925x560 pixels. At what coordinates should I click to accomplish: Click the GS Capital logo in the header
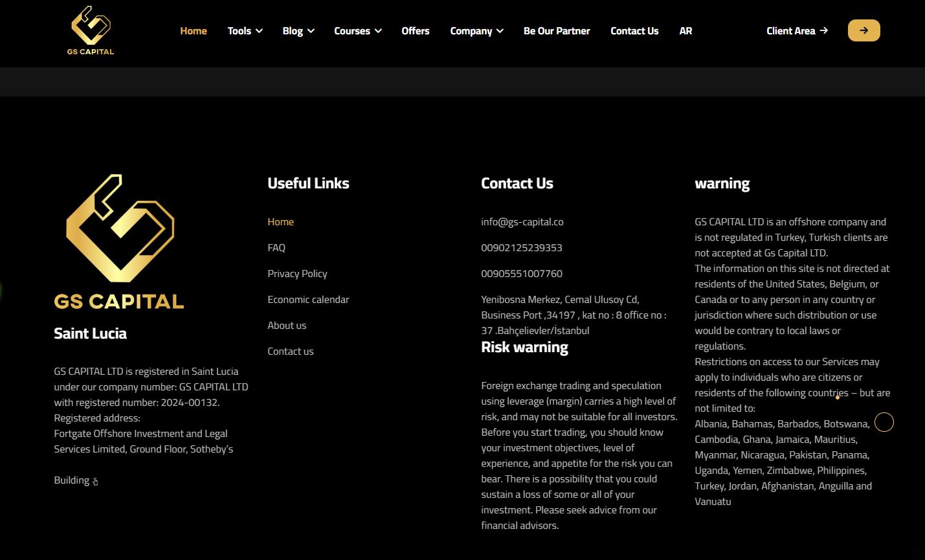[91, 30]
